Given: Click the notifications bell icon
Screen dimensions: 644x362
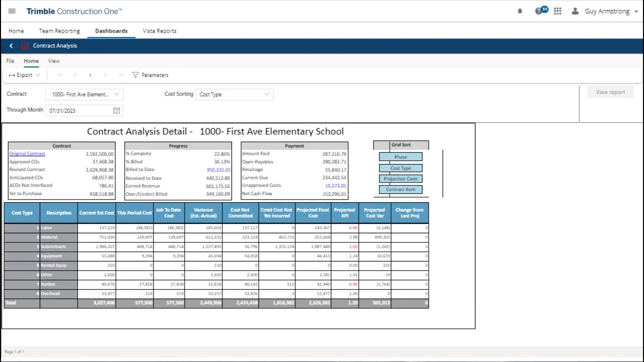Looking at the screenshot, I should (x=520, y=11).
